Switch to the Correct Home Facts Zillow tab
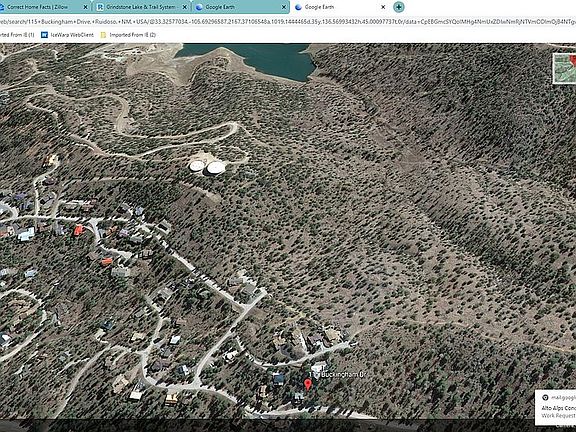The image size is (576, 432). pyautogui.click(x=42, y=7)
